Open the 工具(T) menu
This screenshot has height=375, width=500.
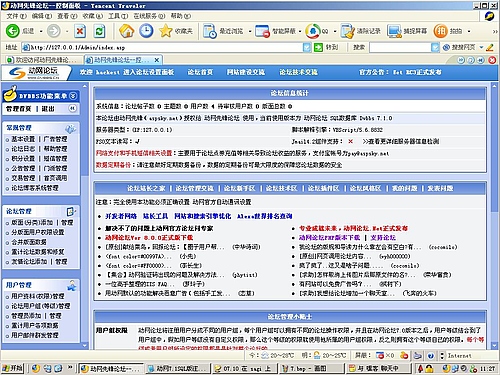click(x=118, y=16)
